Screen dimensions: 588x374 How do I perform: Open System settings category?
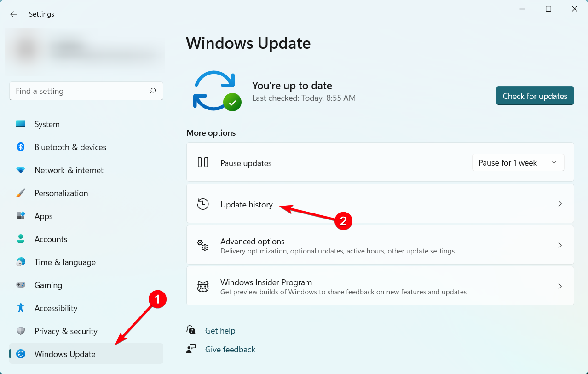click(86, 124)
